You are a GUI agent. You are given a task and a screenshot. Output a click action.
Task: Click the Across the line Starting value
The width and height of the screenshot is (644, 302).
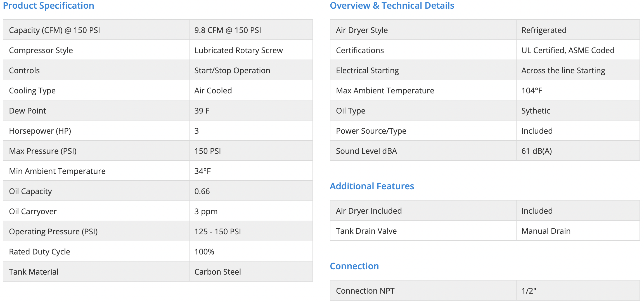(563, 70)
